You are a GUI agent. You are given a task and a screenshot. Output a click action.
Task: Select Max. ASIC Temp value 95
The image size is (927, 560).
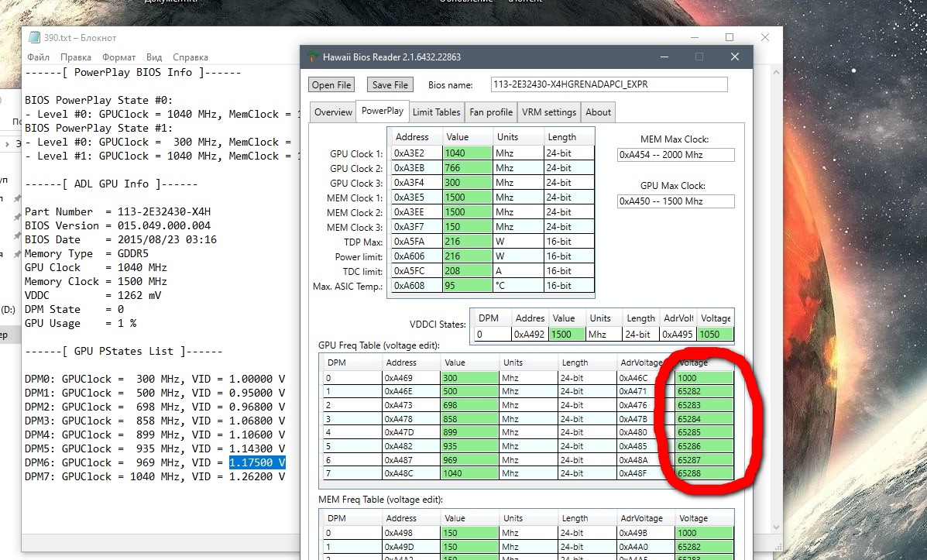click(x=468, y=286)
